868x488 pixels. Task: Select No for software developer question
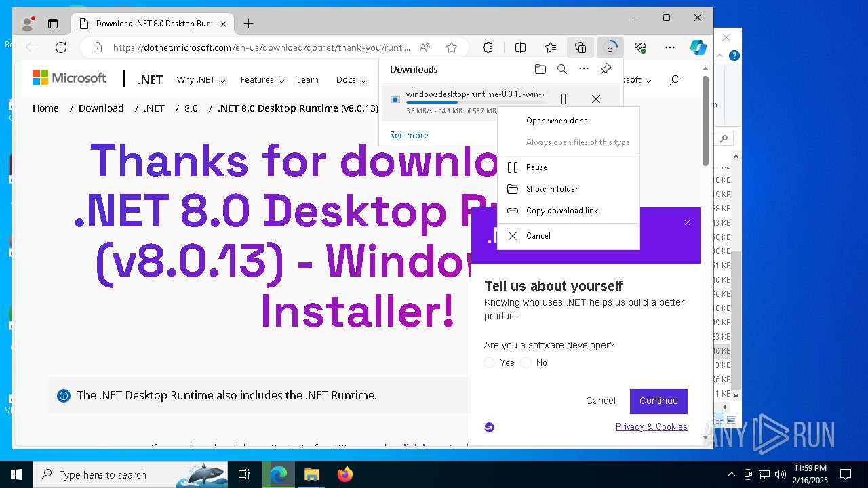[x=526, y=363]
